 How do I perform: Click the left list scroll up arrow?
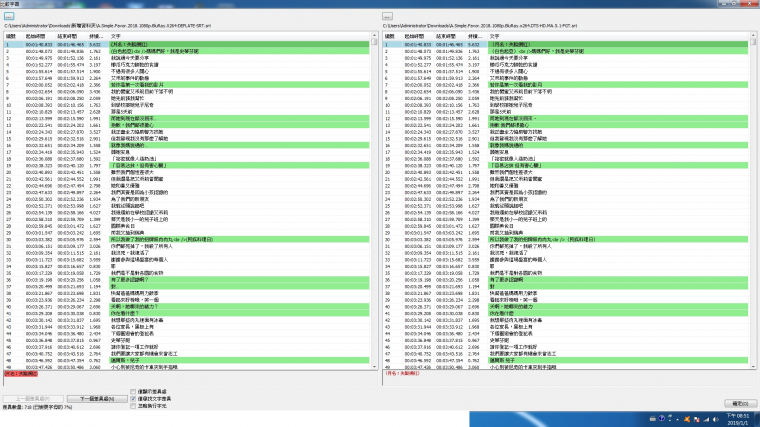coord(374,35)
